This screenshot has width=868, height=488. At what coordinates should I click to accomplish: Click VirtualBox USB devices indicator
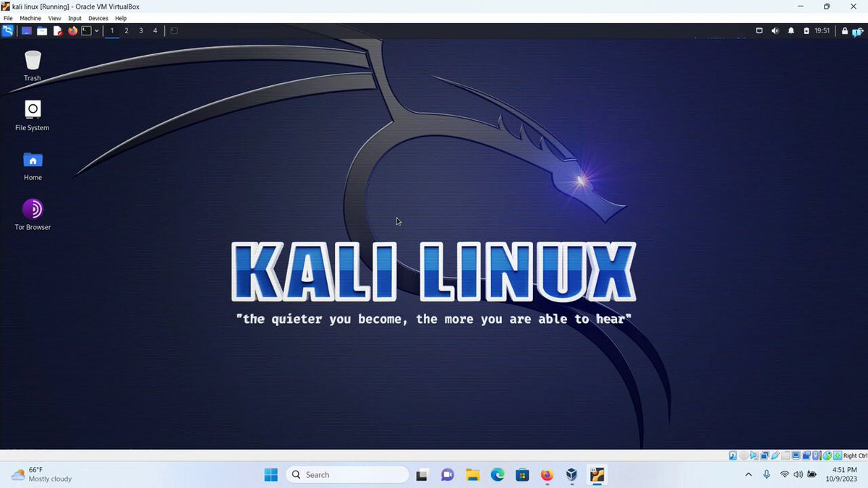tap(775, 455)
